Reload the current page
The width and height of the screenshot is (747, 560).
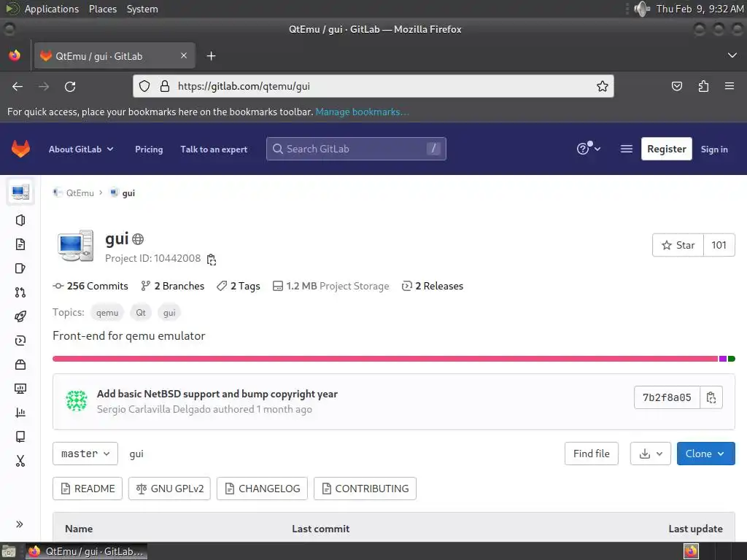[70, 86]
